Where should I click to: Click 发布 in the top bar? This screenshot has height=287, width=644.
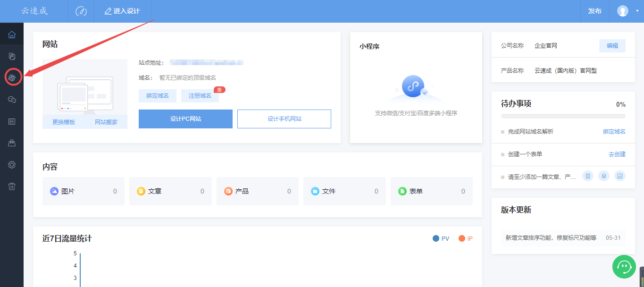point(594,11)
